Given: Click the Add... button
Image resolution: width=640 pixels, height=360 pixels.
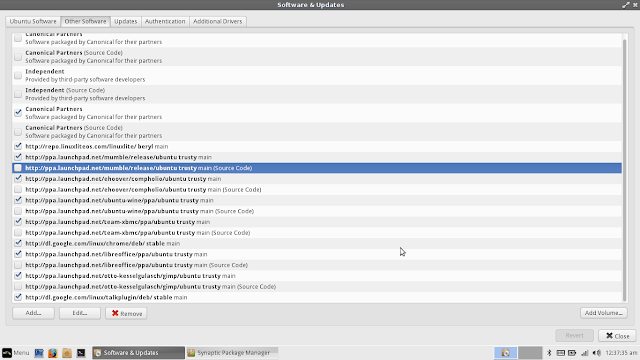Looking at the screenshot, I should [x=33, y=313].
